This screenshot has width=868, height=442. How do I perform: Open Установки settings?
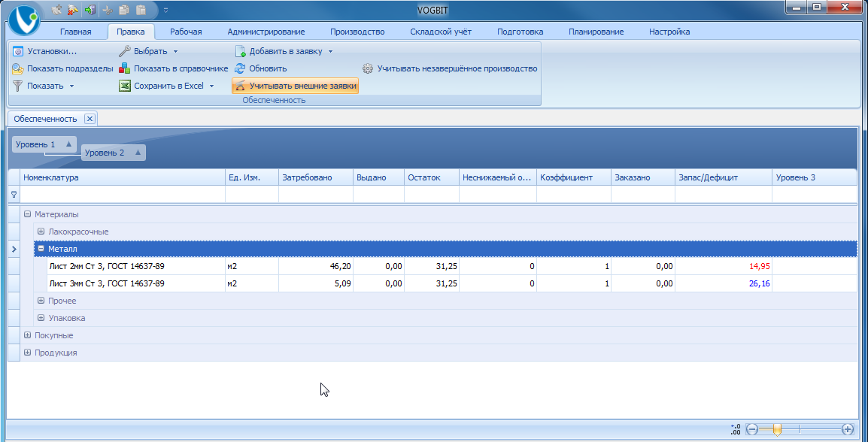coord(45,51)
